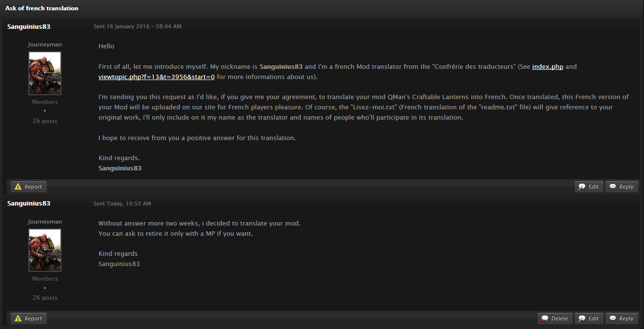Click the pencil bubble icon on the second Edit button

coord(582,318)
